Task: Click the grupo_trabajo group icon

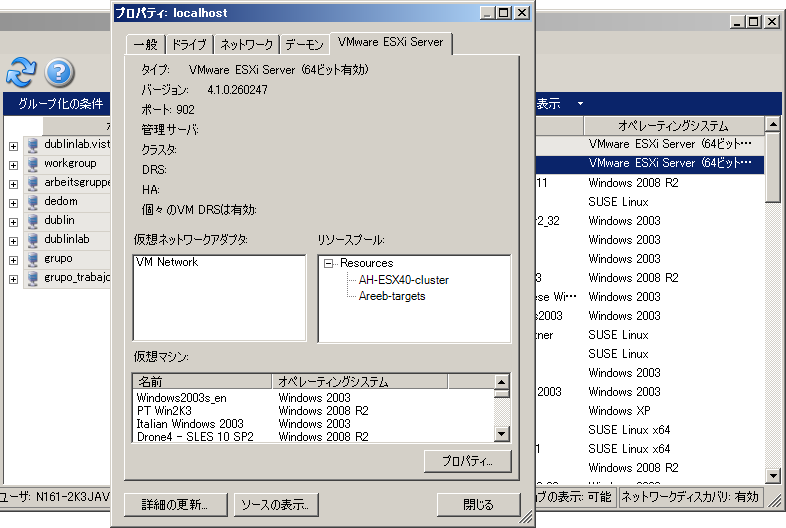Action: [32, 278]
